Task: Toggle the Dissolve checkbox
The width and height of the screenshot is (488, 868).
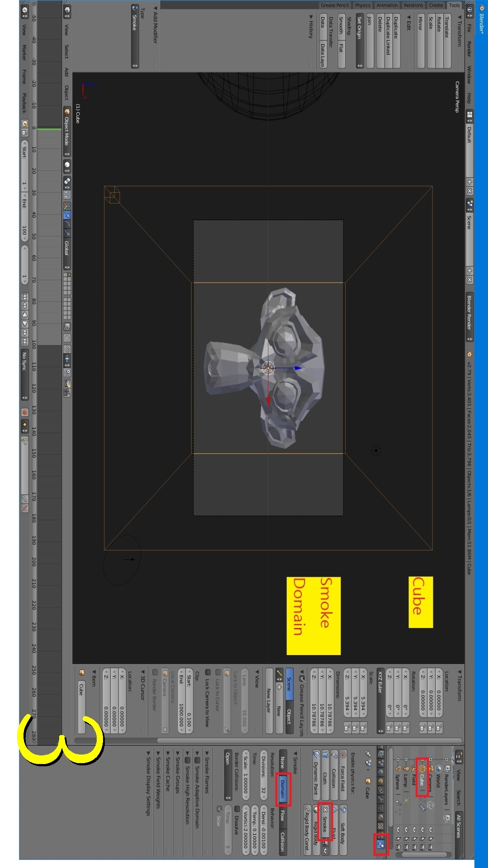Action: click(237, 809)
